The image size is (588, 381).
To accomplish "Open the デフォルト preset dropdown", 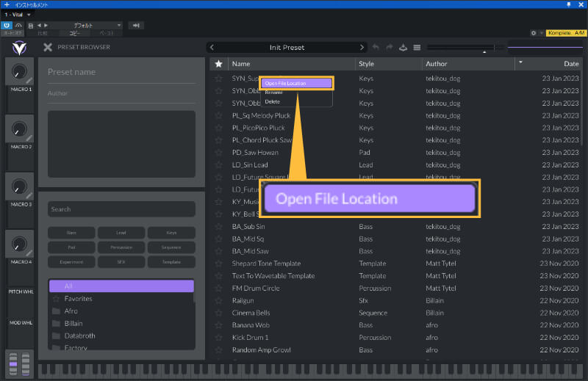I will 87,26.
